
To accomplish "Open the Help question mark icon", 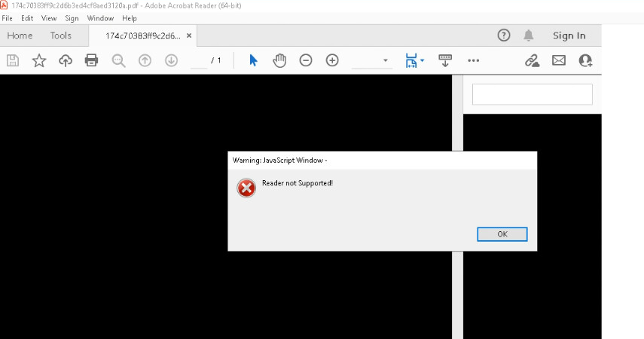I will (x=504, y=35).
